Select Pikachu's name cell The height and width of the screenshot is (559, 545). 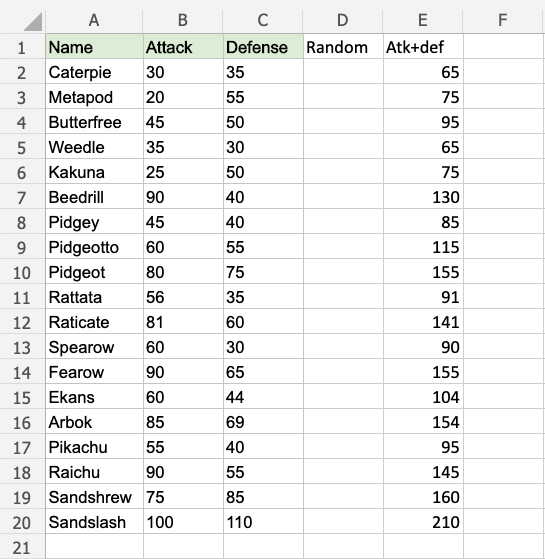click(x=94, y=447)
